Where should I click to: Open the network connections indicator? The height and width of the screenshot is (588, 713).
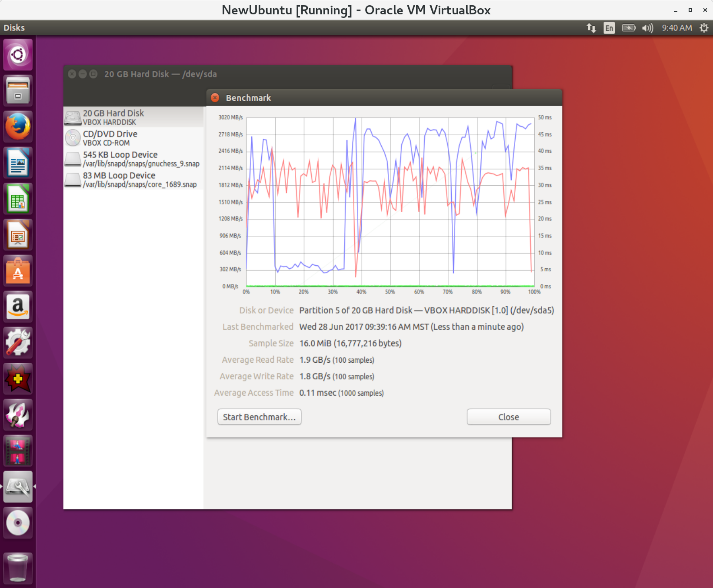pos(591,28)
